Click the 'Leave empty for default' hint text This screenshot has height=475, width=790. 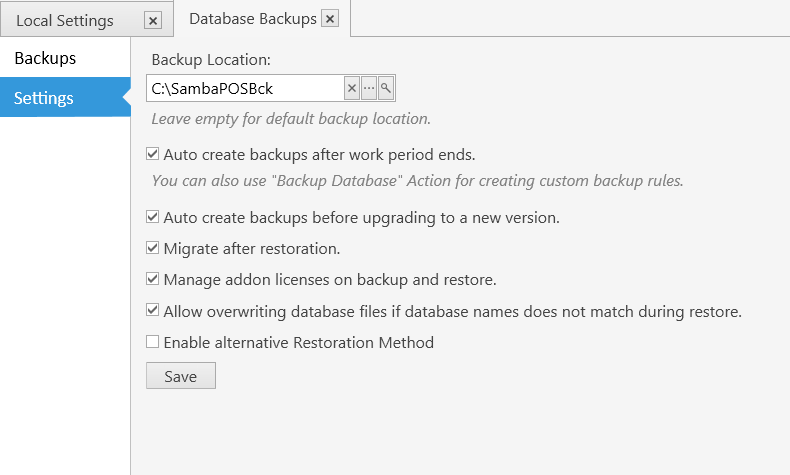pos(291,119)
